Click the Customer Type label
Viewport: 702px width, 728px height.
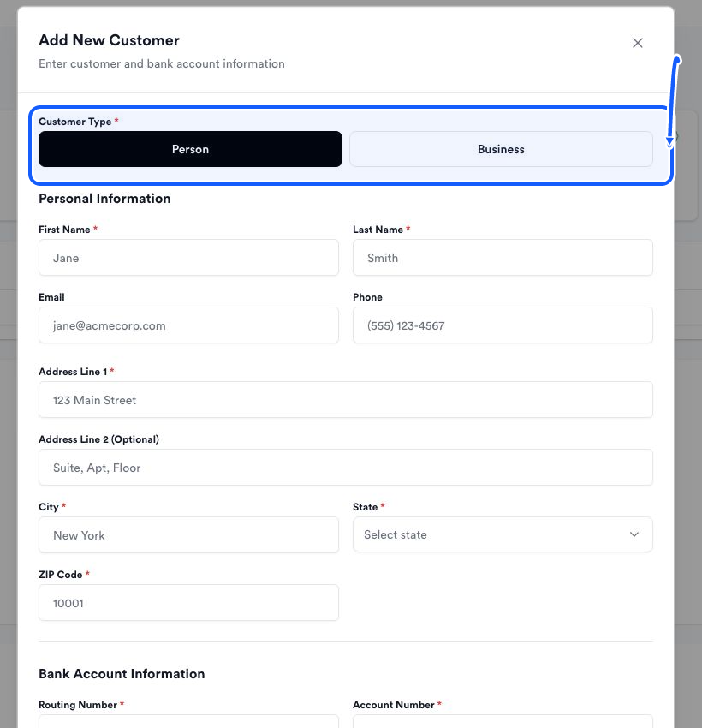coord(75,122)
